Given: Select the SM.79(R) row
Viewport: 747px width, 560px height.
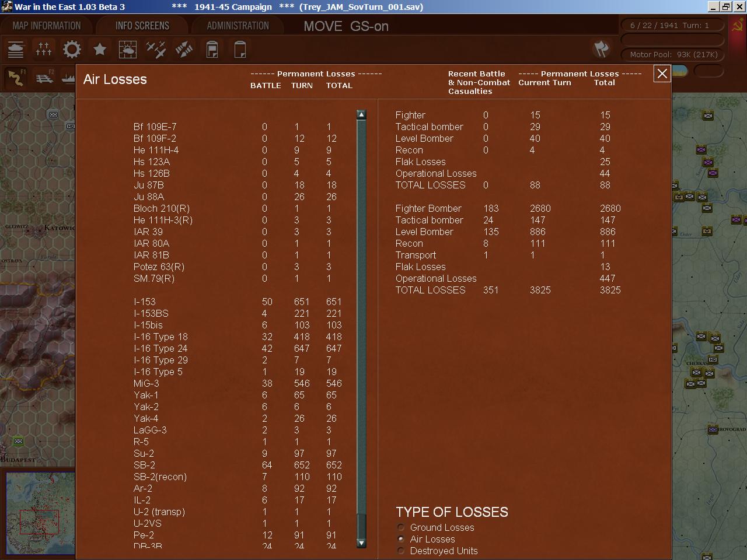Looking at the screenshot, I should tap(235, 278).
